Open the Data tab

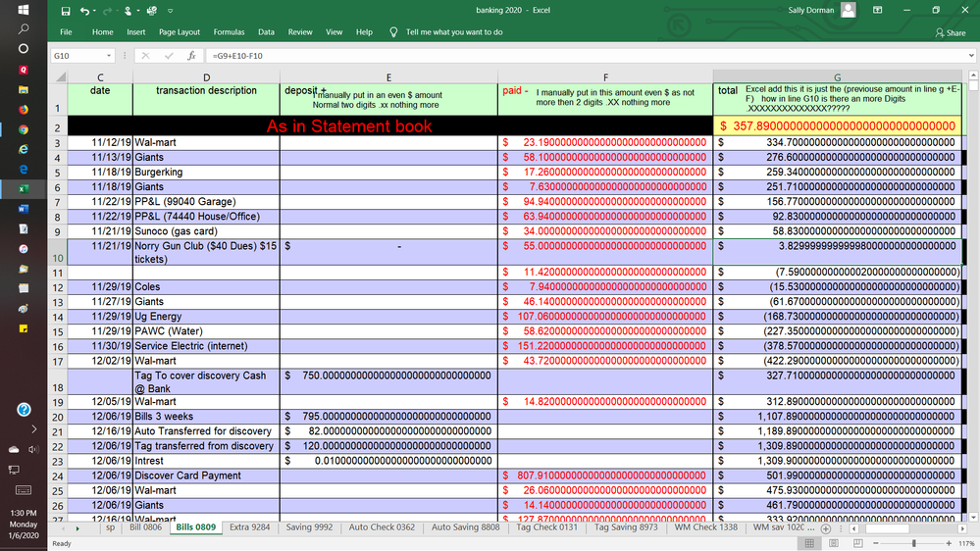[266, 31]
